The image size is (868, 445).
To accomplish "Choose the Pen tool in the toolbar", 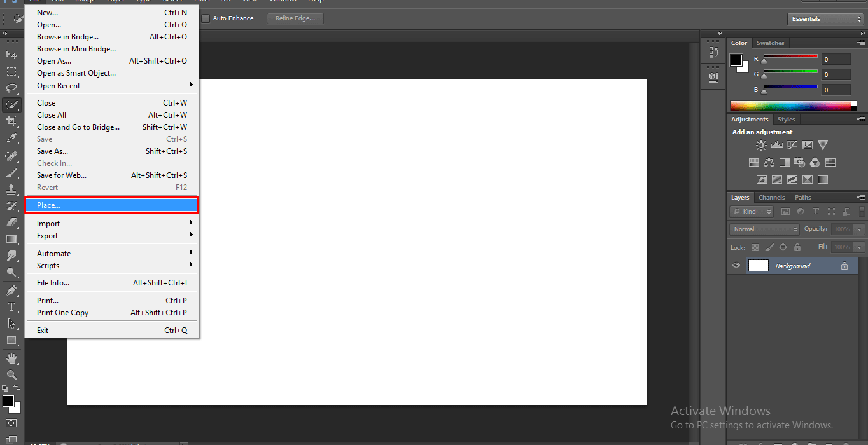I will tap(11, 291).
